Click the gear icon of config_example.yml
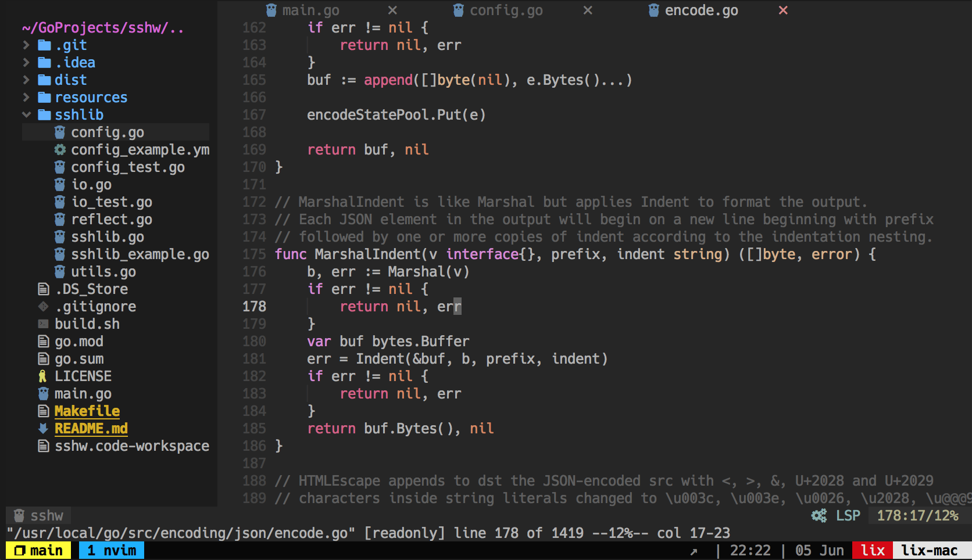Screen dimensions: 972x560 (59, 150)
